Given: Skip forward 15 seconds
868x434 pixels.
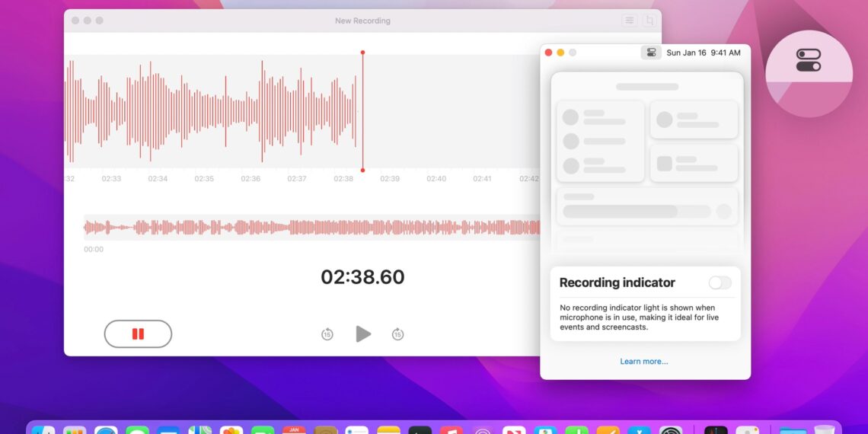Looking at the screenshot, I should (x=397, y=334).
